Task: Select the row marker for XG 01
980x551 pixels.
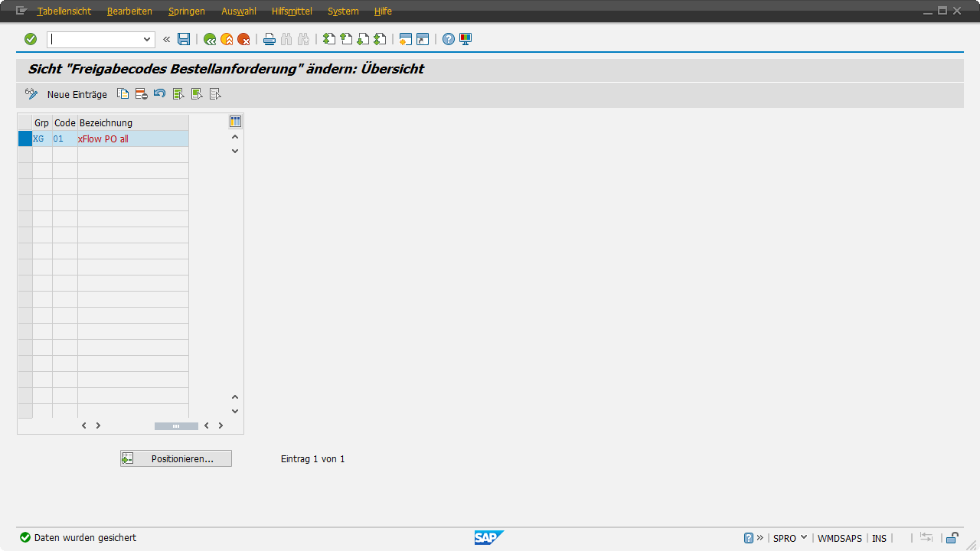Action: click(x=25, y=139)
